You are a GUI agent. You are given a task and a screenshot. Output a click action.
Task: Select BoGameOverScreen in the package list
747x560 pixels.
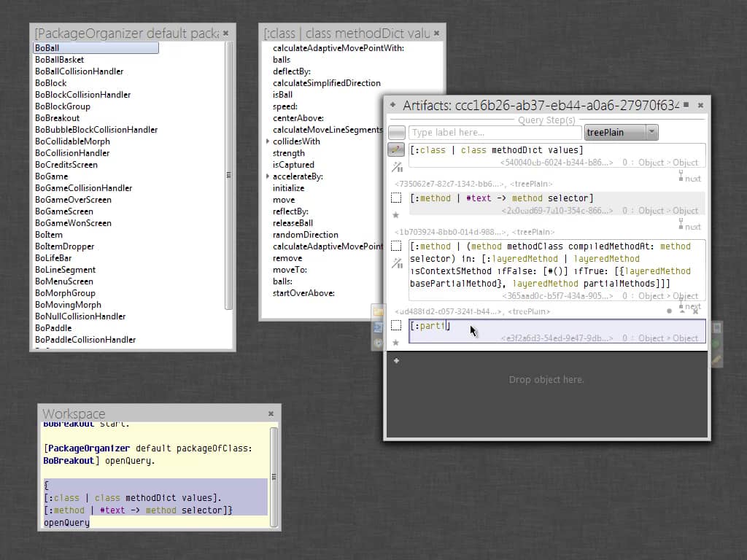tap(73, 200)
